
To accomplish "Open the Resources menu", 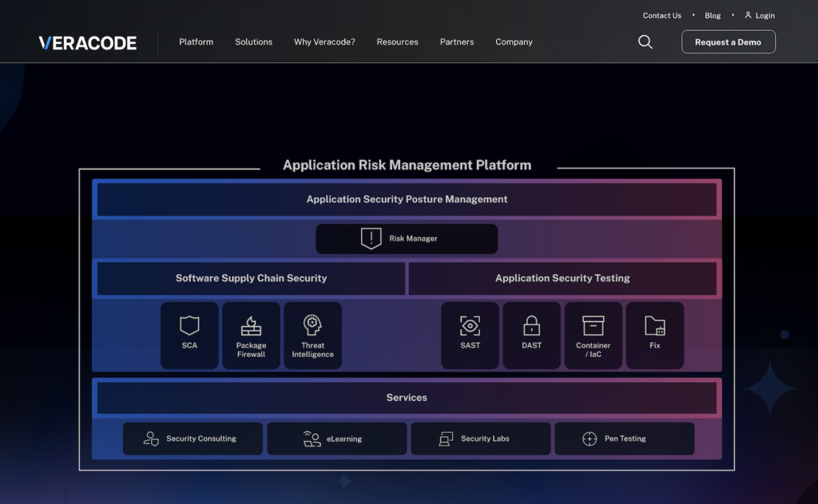I will [398, 42].
